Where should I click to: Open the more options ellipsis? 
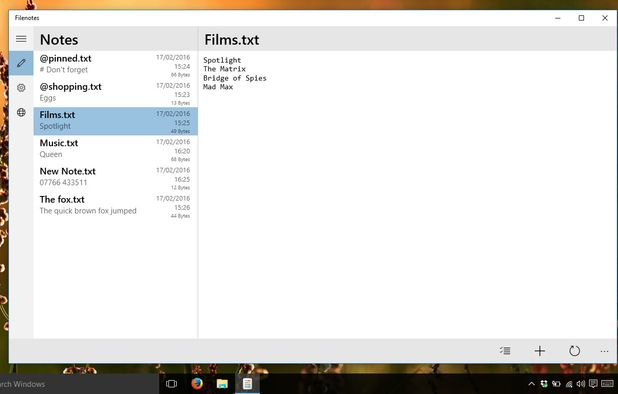click(x=604, y=351)
